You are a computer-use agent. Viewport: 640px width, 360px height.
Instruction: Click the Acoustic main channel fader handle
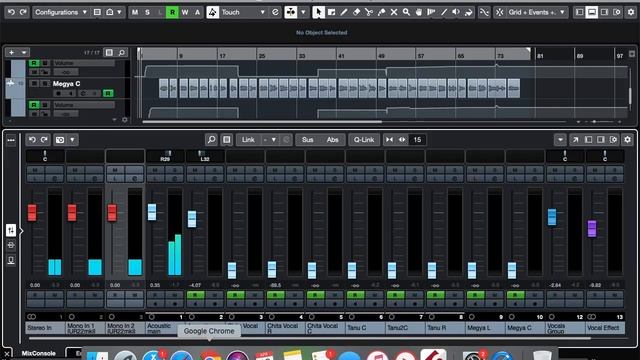tap(152, 212)
